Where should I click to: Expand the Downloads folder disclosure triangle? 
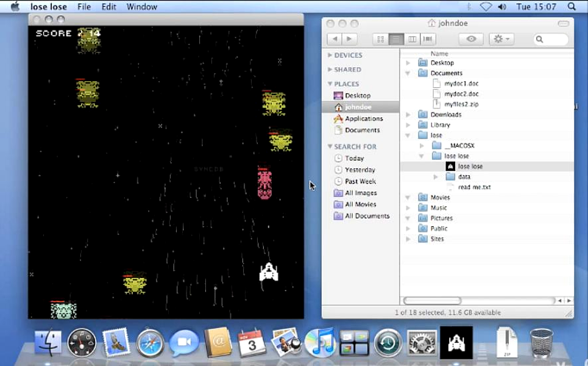408,115
